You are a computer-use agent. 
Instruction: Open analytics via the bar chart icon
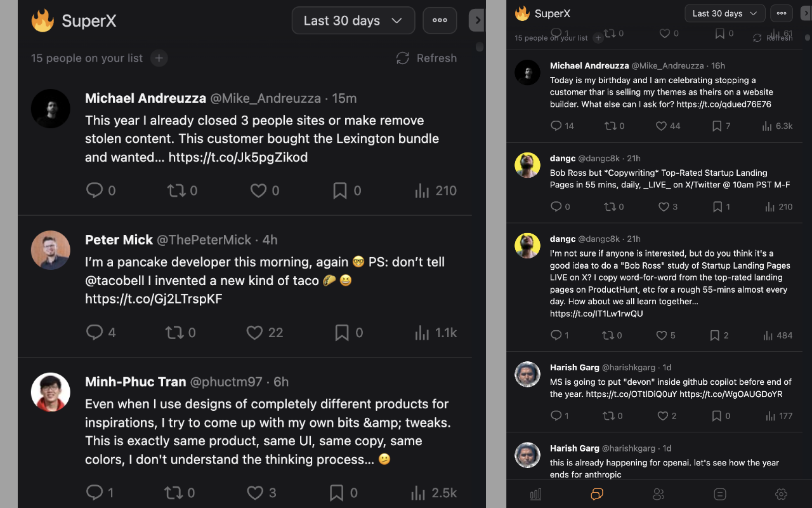535,493
